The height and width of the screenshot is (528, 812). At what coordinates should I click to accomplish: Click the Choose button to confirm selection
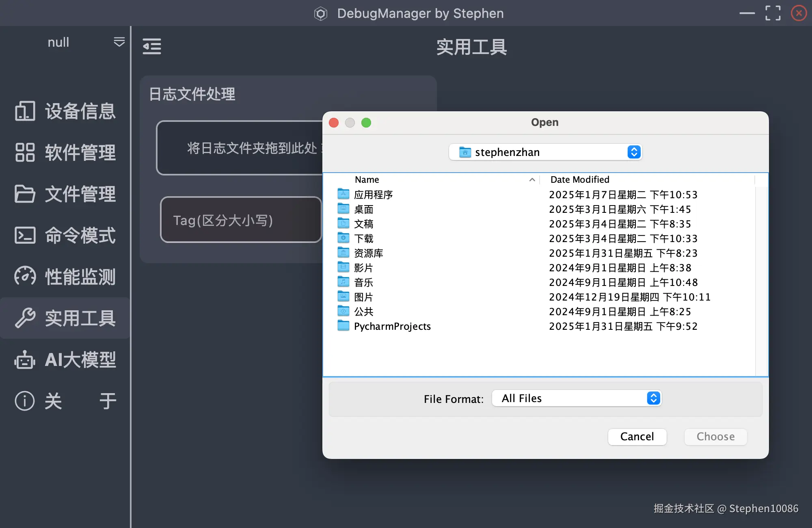(715, 437)
